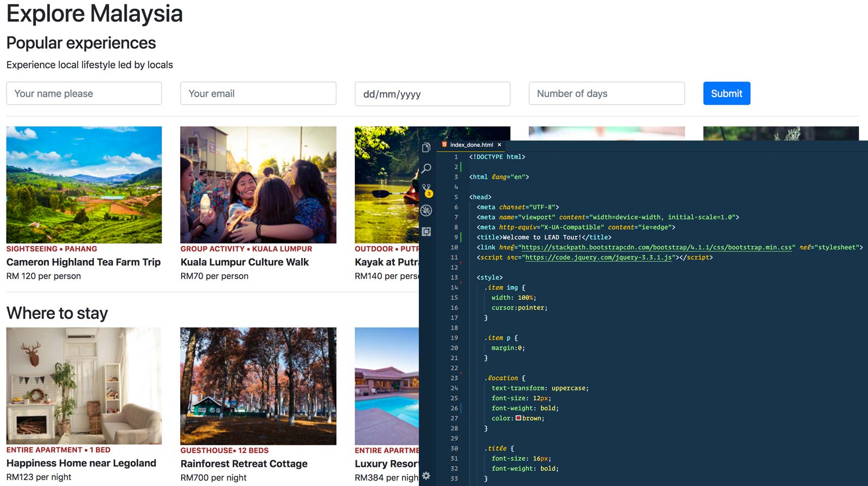The image size is (868, 486).
Task: Open the Manage gear icon in editor sidebar
Action: click(x=426, y=476)
